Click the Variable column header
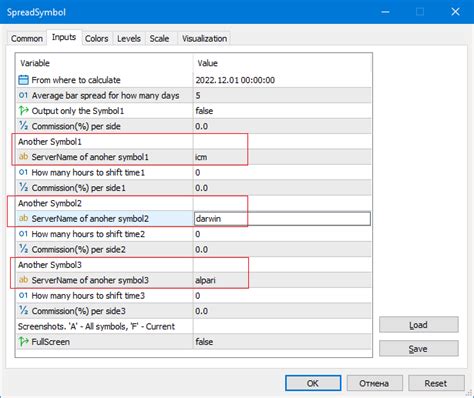Image resolution: width=474 pixels, height=398 pixels. coord(35,63)
